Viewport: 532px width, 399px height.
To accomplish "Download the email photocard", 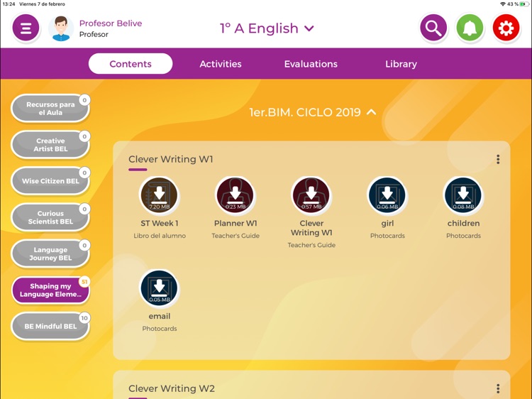I will [160, 288].
